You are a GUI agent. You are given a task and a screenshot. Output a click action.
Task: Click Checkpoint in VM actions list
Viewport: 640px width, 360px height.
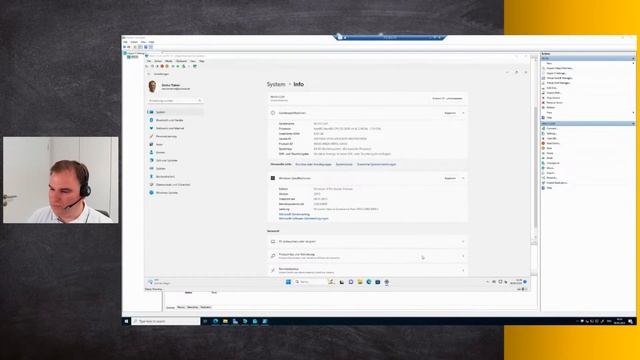[x=553, y=163]
